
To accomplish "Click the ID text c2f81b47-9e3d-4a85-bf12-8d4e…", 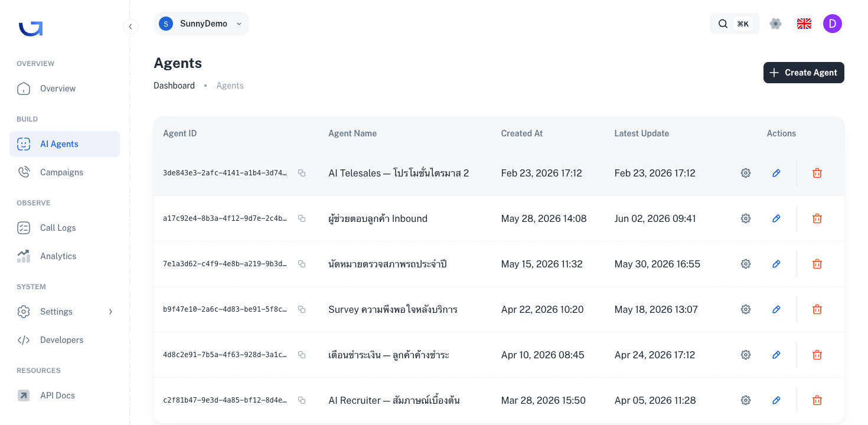I will pyautogui.click(x=225, y=400).
